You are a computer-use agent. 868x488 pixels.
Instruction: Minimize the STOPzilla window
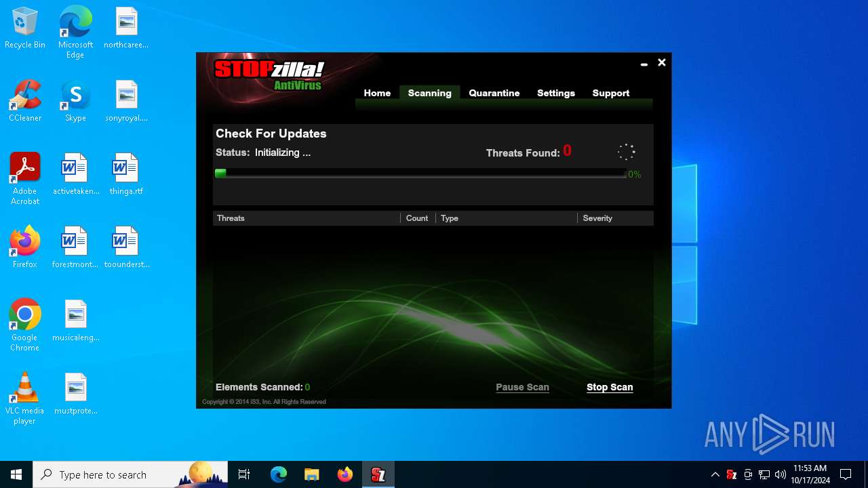[x=644, y=63]
